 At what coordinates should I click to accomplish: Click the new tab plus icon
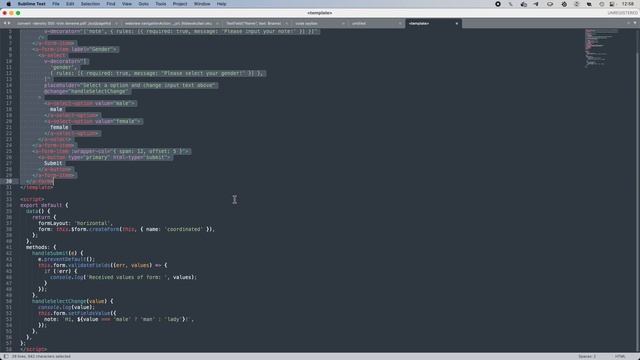[628, 23]
